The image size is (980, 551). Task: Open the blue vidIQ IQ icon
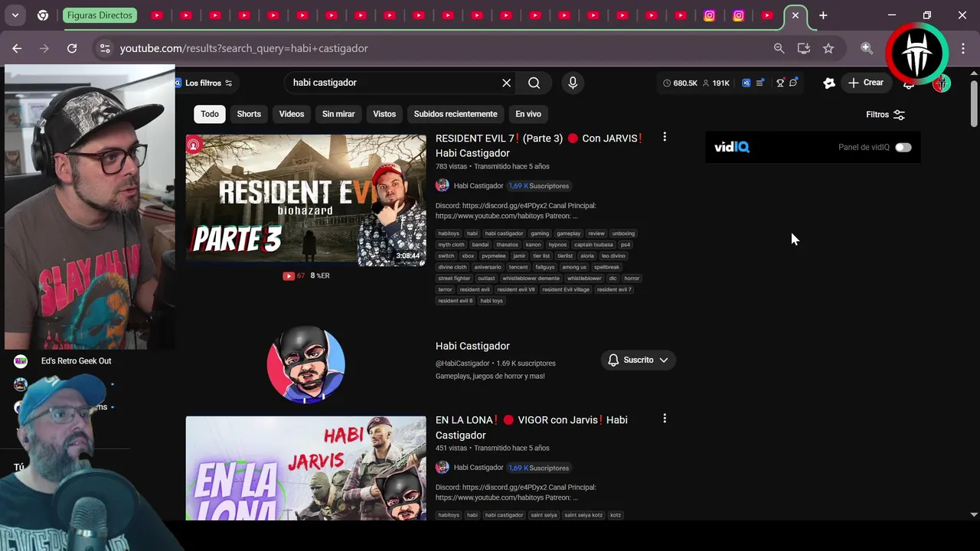tap(746, 83)
